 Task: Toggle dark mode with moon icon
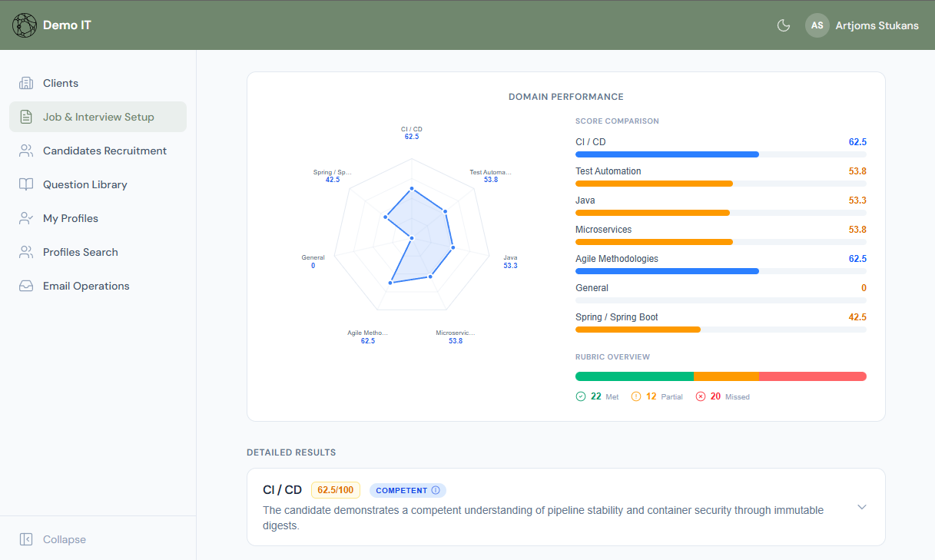coord(784,25)
